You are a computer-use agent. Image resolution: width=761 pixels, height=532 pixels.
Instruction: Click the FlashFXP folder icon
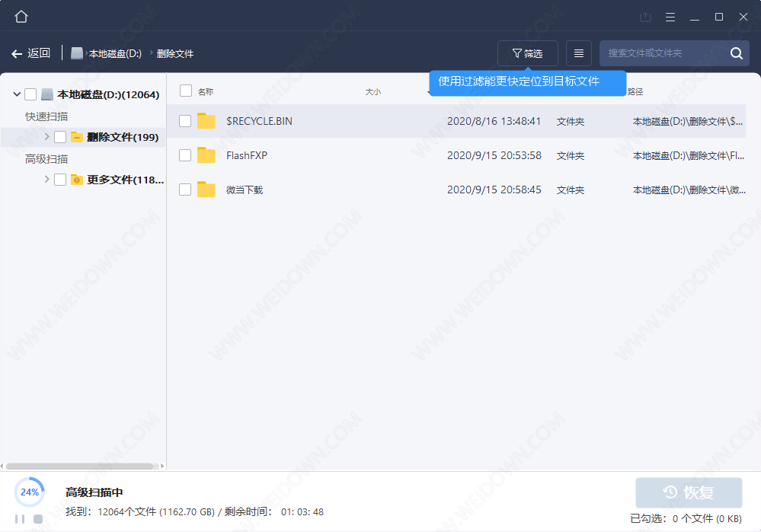click(x=206, y=155)
